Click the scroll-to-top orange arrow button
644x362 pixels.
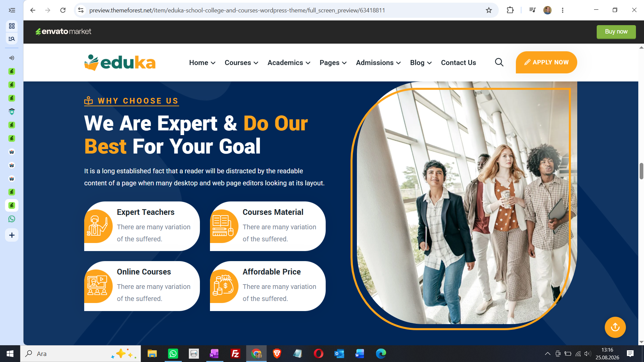coord(615,327)
